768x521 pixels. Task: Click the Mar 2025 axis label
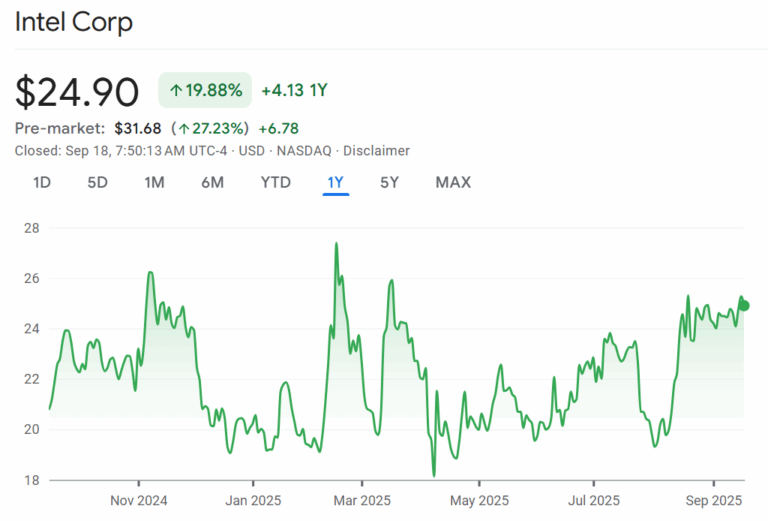[x=362, y=500]
